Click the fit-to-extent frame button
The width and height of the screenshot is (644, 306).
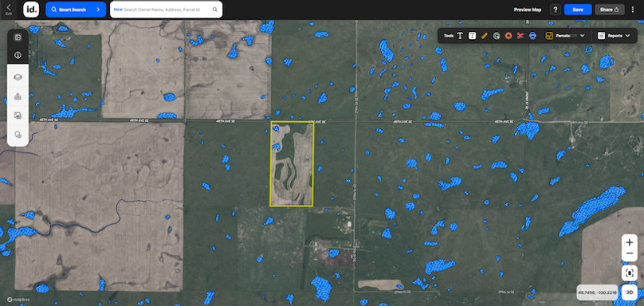coord(629,273)
